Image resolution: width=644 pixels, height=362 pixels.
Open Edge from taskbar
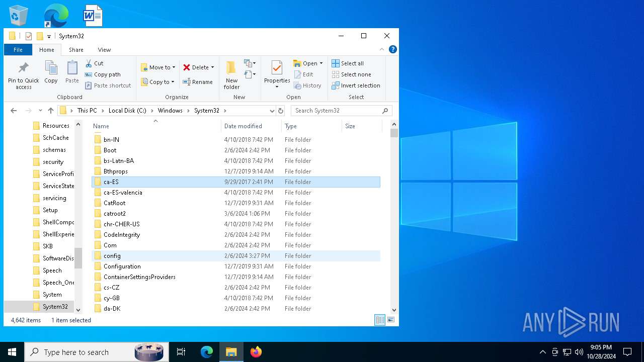click(207, 352)
